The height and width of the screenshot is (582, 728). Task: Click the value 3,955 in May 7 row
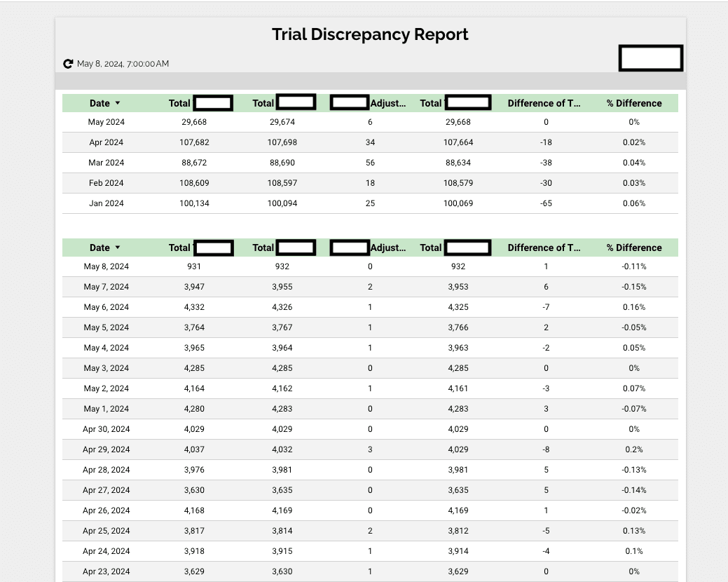tap(282, 287)
